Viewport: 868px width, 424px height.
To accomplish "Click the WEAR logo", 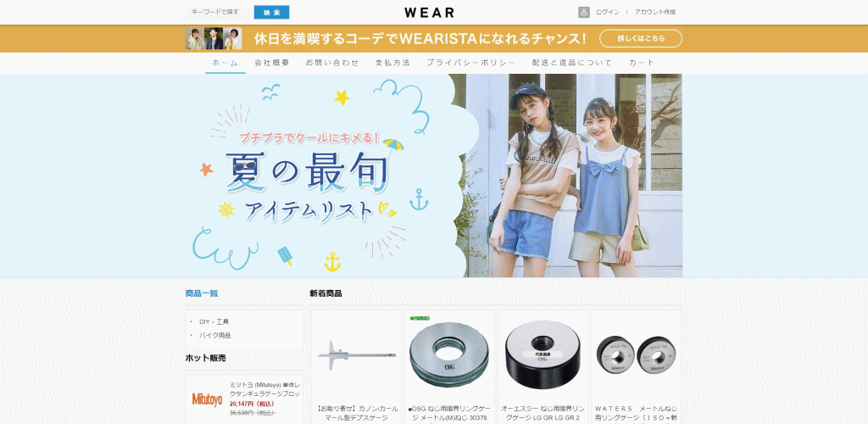I will (x=429, y=13).
